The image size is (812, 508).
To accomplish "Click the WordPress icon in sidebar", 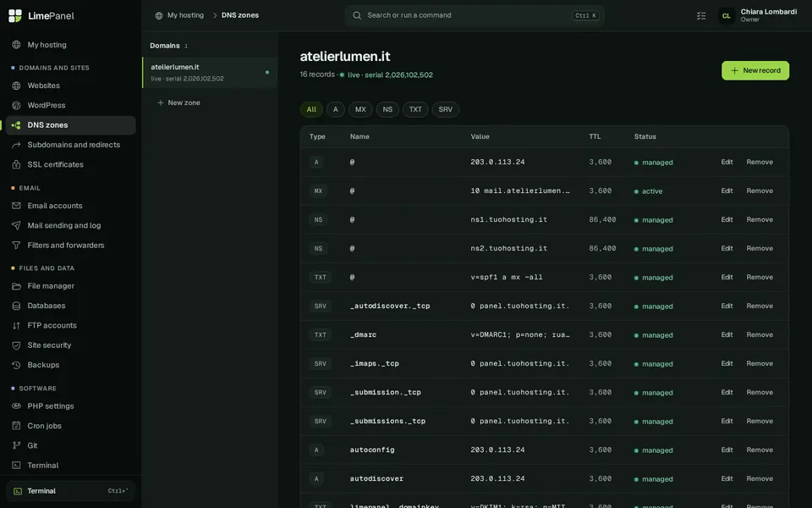I will [17, 105].
